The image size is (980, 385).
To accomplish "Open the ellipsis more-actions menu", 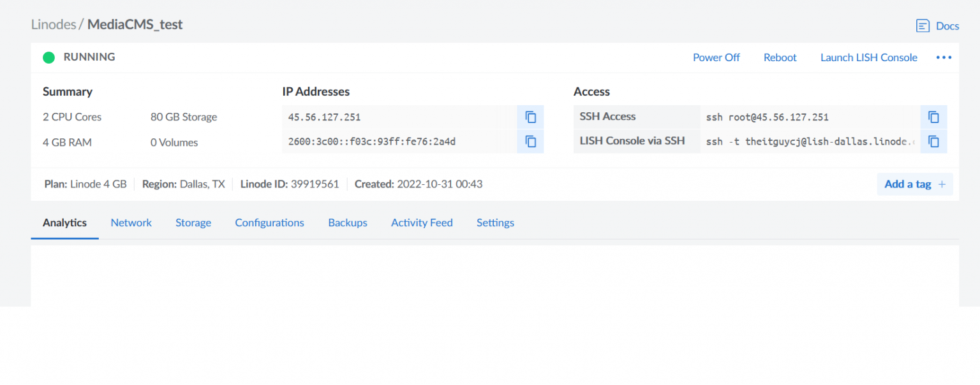I will click(944, 57).
